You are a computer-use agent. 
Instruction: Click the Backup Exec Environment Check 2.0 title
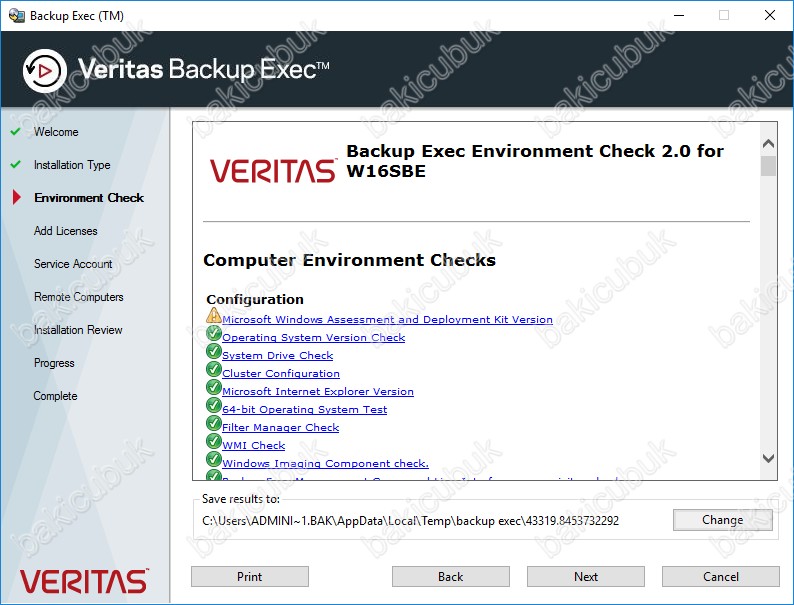[x=535, y=161]
